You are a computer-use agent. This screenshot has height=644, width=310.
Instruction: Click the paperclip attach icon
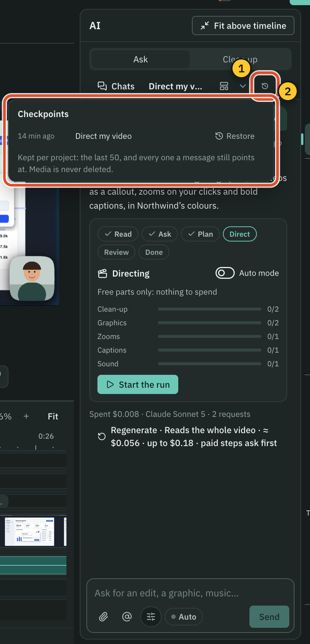(104, 617)
